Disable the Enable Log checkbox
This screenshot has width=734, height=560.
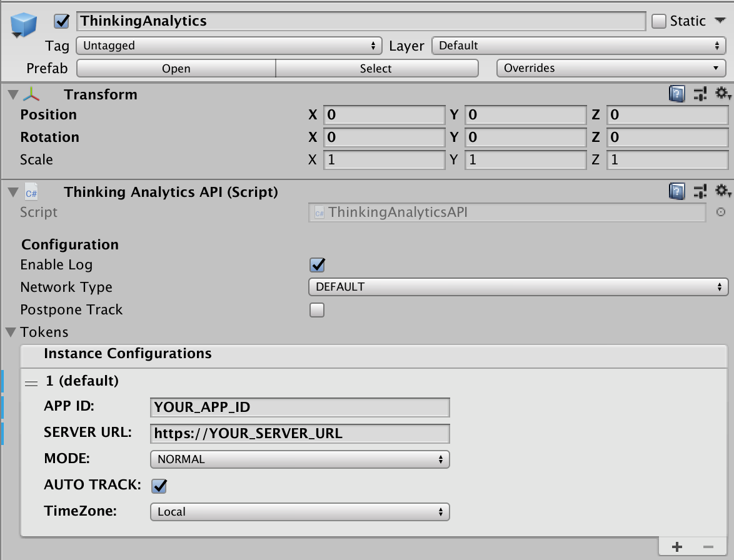point(317,265)
